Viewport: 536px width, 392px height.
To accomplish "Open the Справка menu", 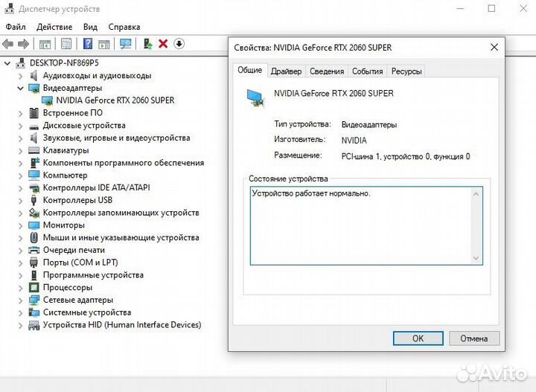I will pyautogui.click(x=124, y=27).
